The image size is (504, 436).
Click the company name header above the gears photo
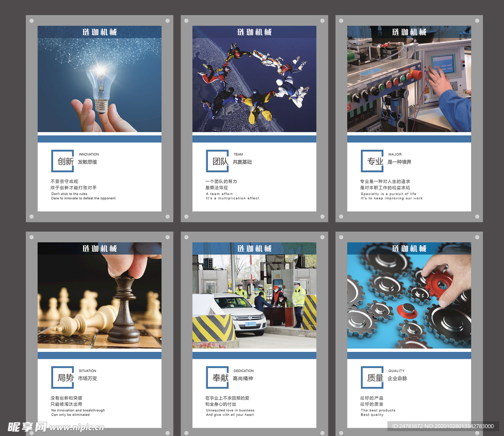click(x=409, y=249)
